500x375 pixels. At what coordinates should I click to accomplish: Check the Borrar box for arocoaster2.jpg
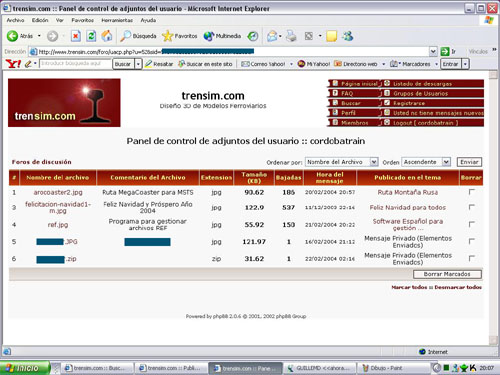point(471,192)
